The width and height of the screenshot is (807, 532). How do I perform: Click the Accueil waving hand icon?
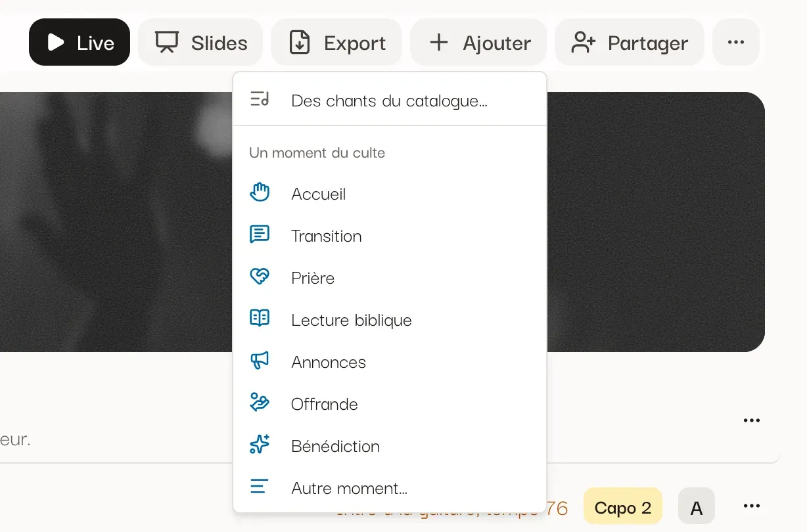tap(260, 193)
